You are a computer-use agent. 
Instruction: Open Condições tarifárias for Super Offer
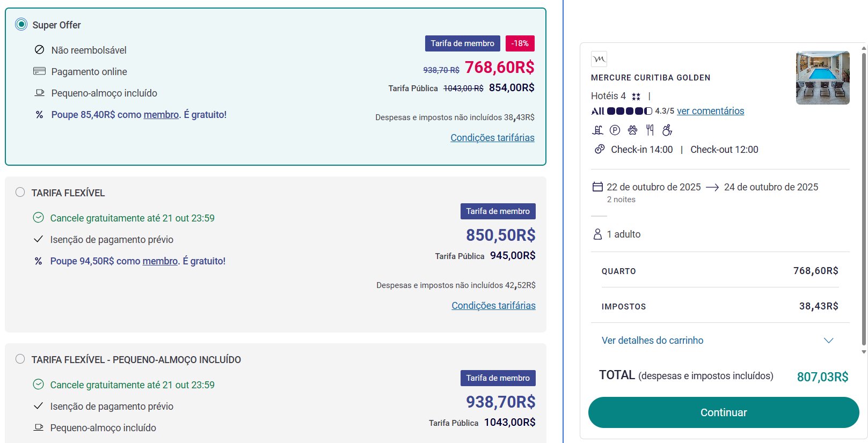click(492, 138)
